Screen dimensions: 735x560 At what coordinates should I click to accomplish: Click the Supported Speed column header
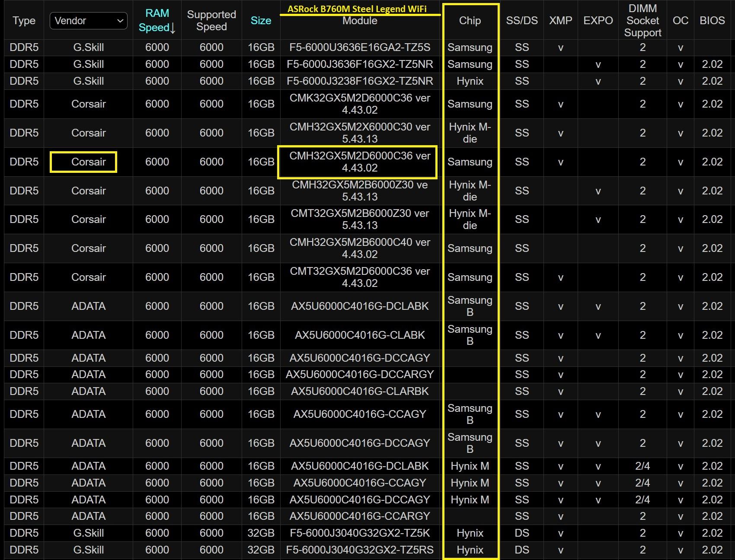[x=211, y=20]
